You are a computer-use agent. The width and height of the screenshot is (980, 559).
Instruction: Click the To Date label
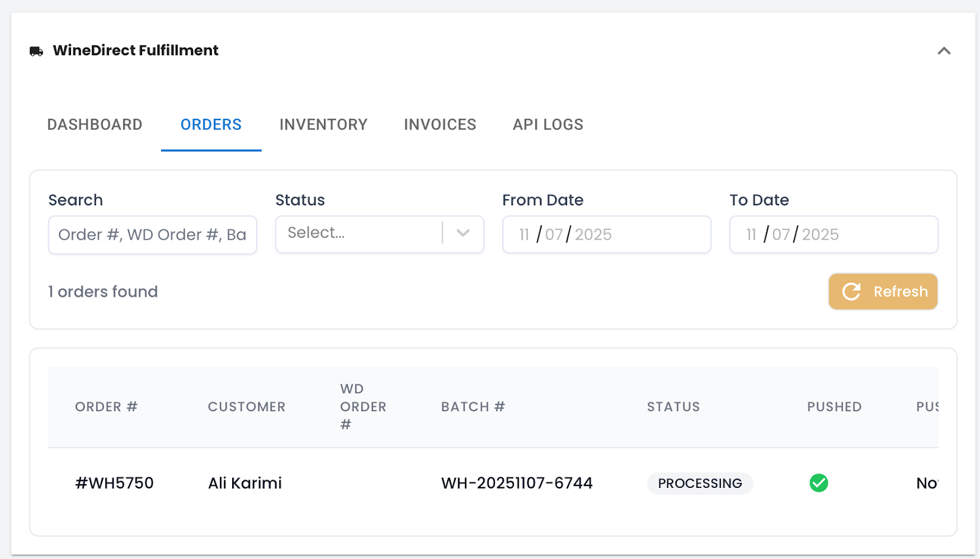[759, 200]
